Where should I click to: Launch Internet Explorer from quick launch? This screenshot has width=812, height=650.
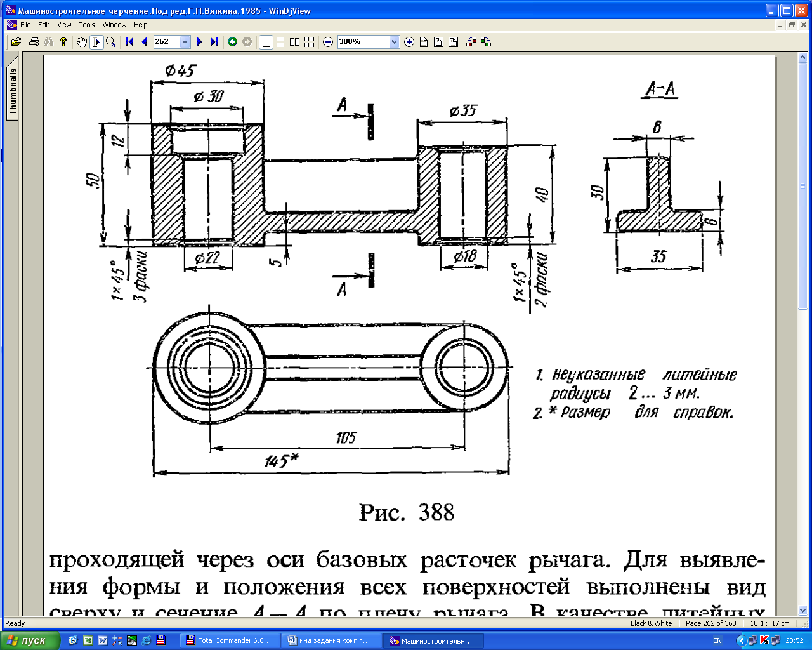click(147, 640)
